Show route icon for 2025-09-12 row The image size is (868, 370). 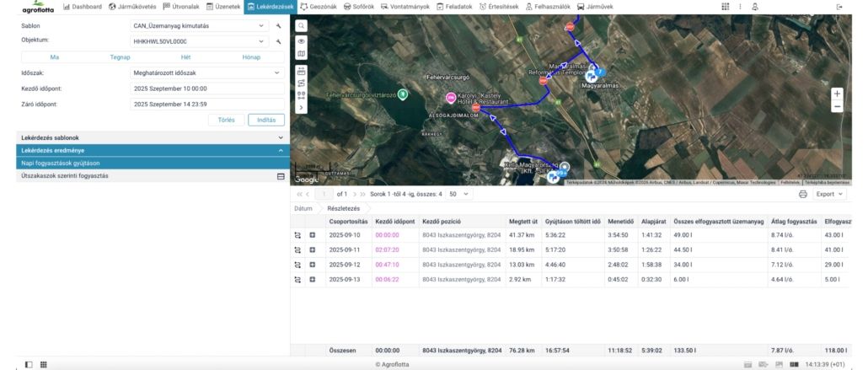coord(297,265)
